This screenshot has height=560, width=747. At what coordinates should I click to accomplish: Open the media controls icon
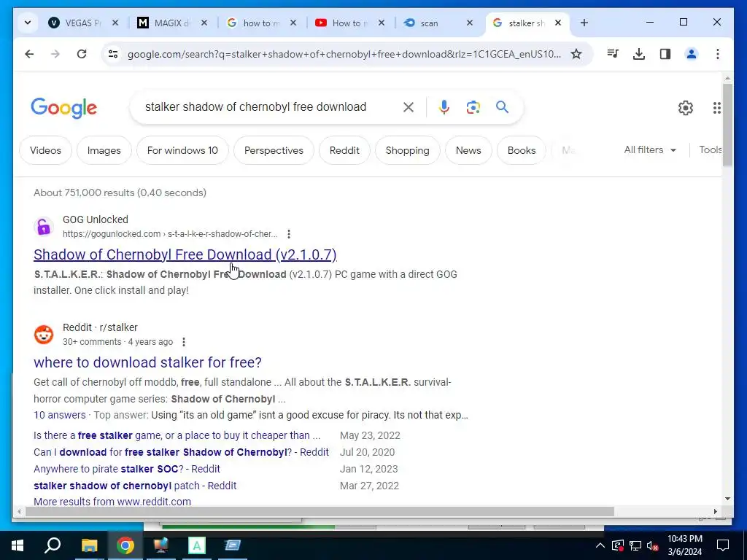(x=613, y=54)
